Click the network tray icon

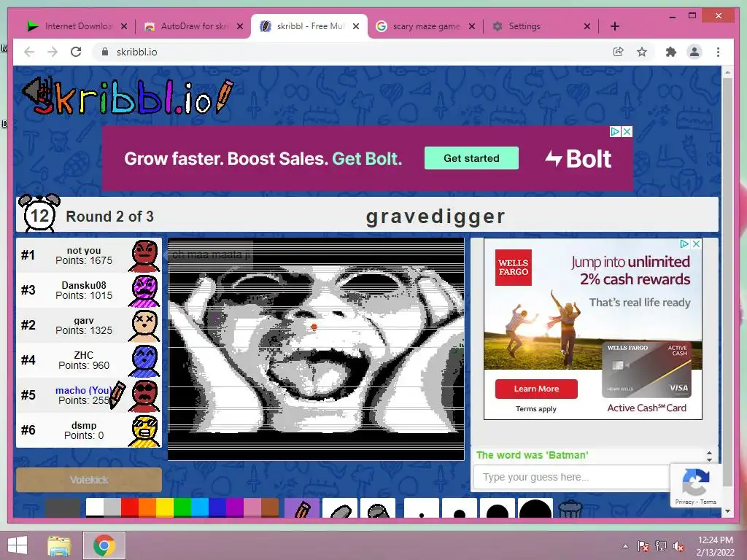click(x=661, y=546)
